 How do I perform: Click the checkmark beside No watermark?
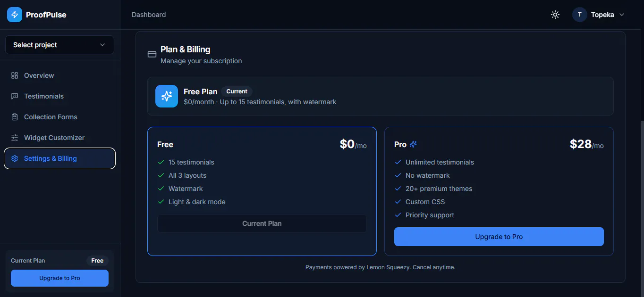(x=398, y=175)
